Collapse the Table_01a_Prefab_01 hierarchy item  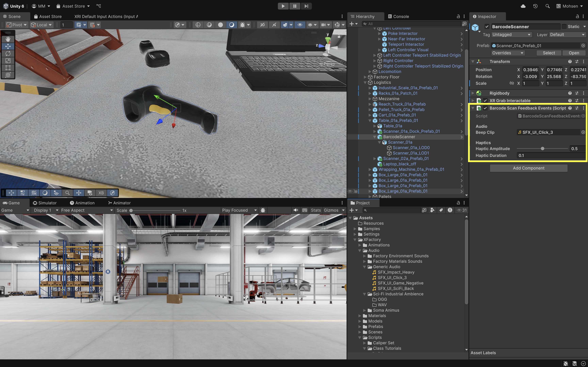pos(370,121)
